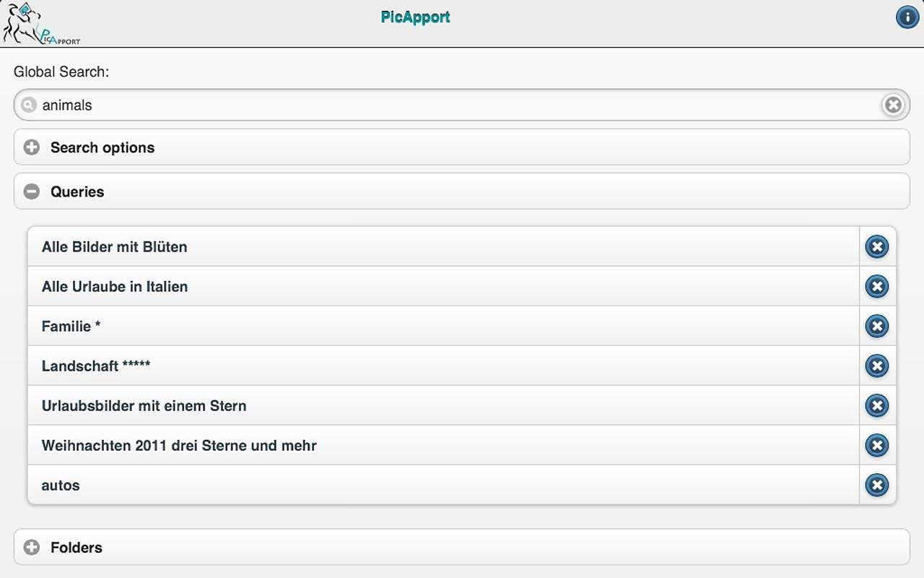Open the "Alle Urlaube in Italien" query

pos(433,287)
